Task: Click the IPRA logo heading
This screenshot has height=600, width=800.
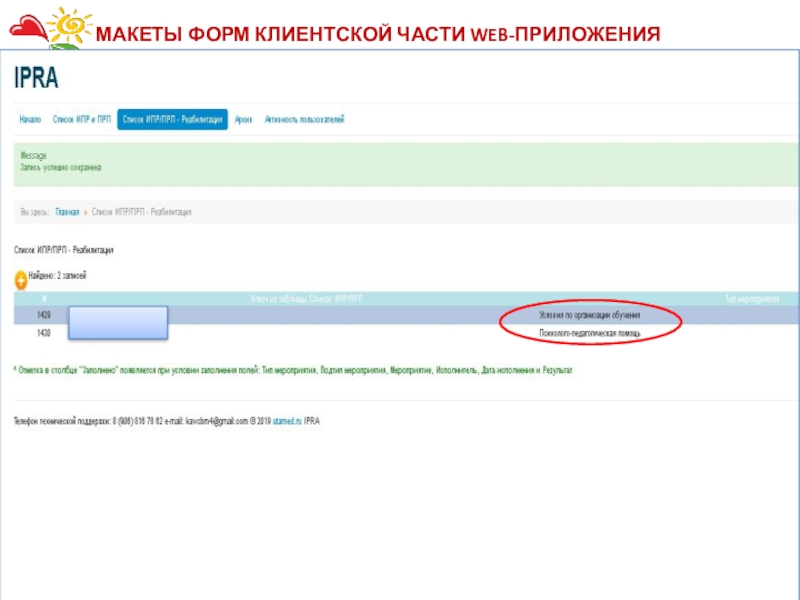Action: point(36,78)
